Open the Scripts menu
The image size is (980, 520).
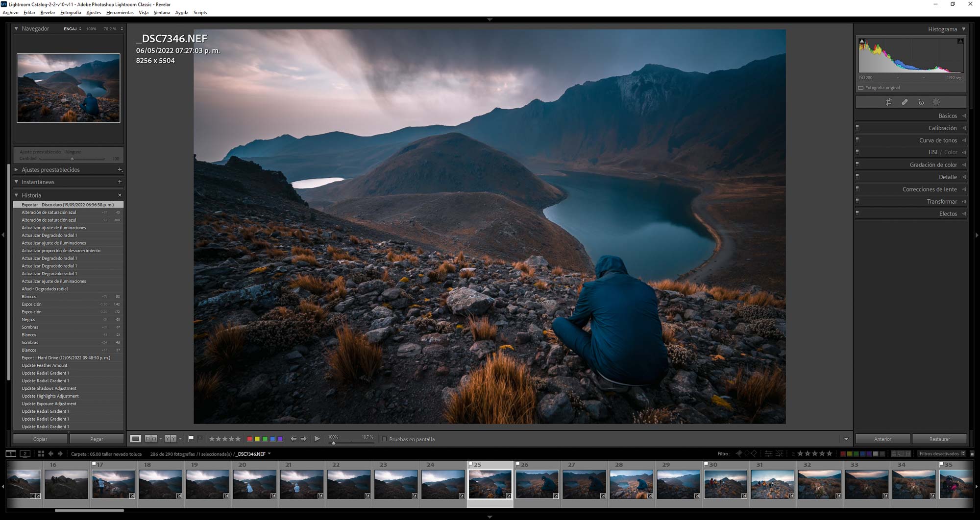[200, 13]
